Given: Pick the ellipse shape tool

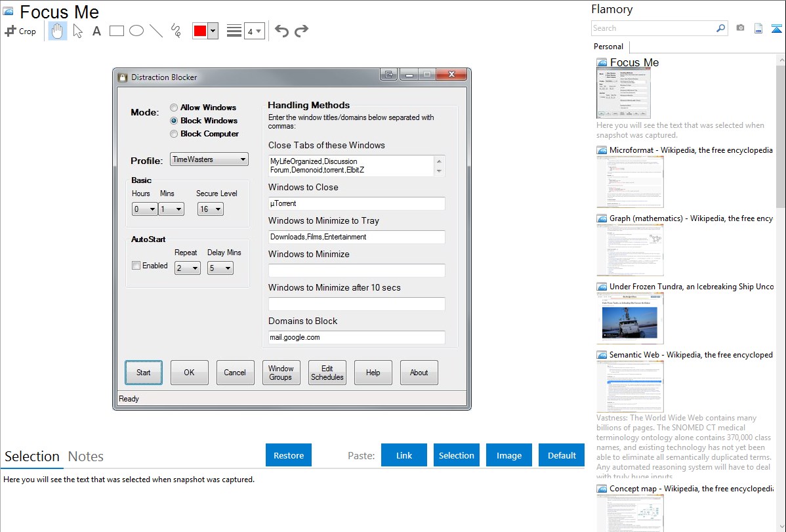Looking at the screenshot, I should pos(136,31).
